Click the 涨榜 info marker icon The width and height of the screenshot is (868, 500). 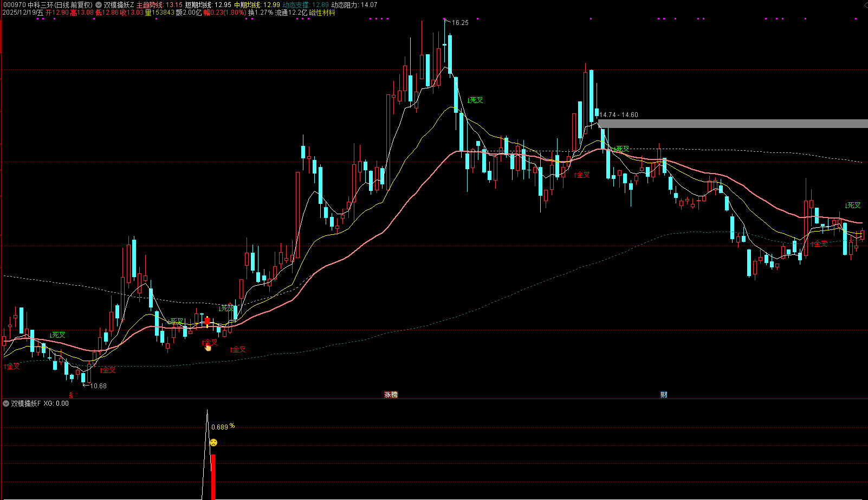391,395
